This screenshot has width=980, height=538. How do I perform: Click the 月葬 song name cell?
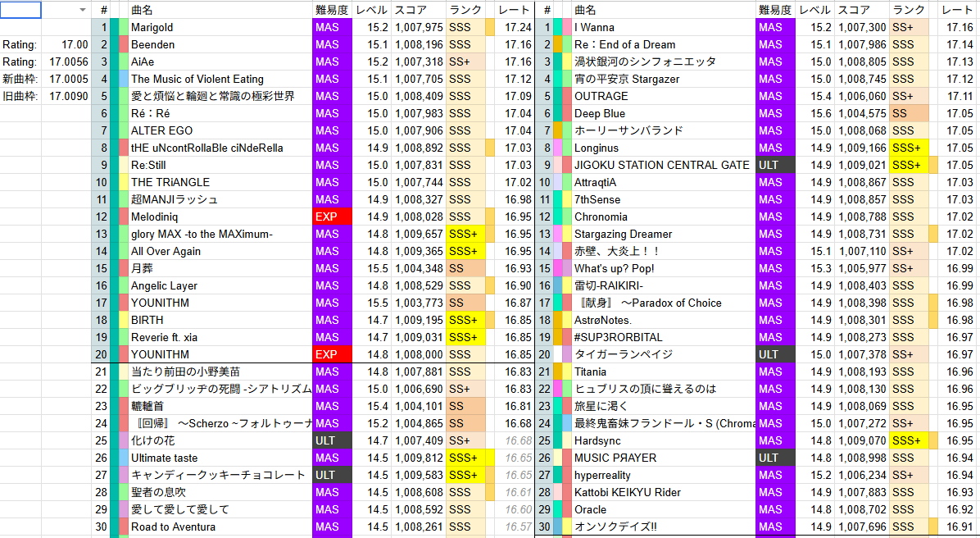coord(220,268)
